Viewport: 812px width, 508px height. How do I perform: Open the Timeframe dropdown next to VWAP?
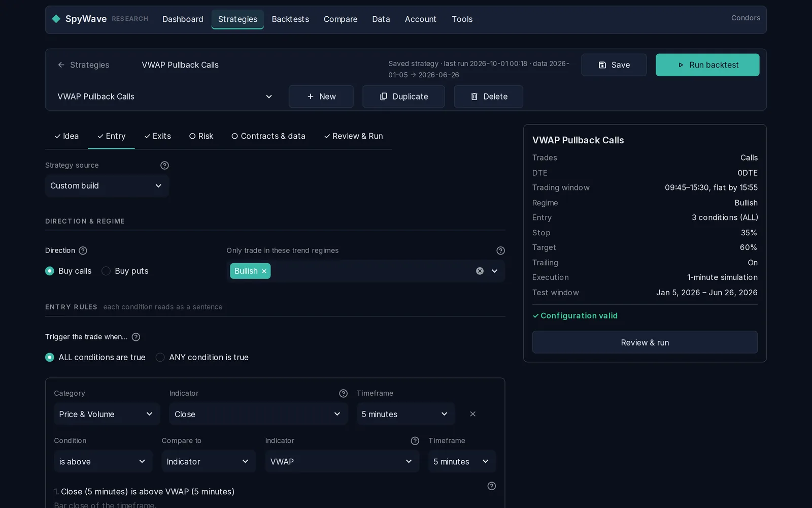(x=462, y=461)
